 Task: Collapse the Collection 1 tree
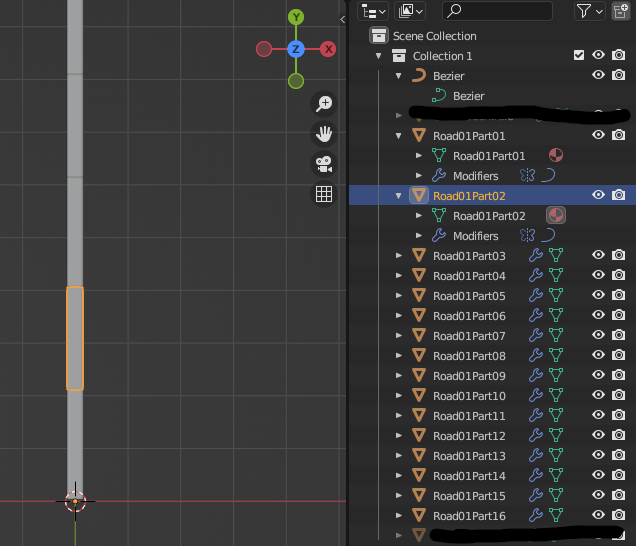click(378, 56)
